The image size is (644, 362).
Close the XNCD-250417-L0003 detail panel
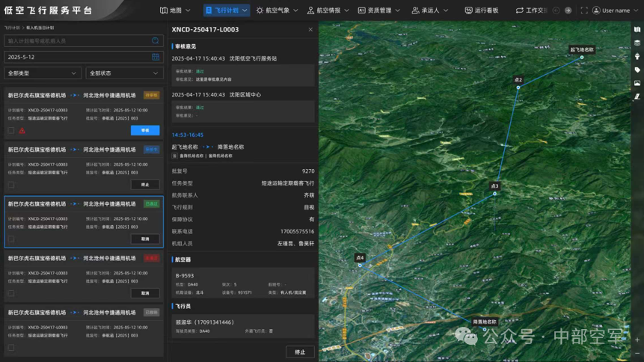[310, 30]
